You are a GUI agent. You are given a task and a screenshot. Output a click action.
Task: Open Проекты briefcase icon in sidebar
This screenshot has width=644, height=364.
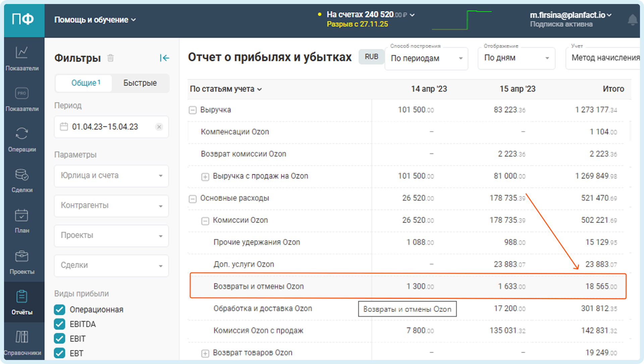point(22,256)
